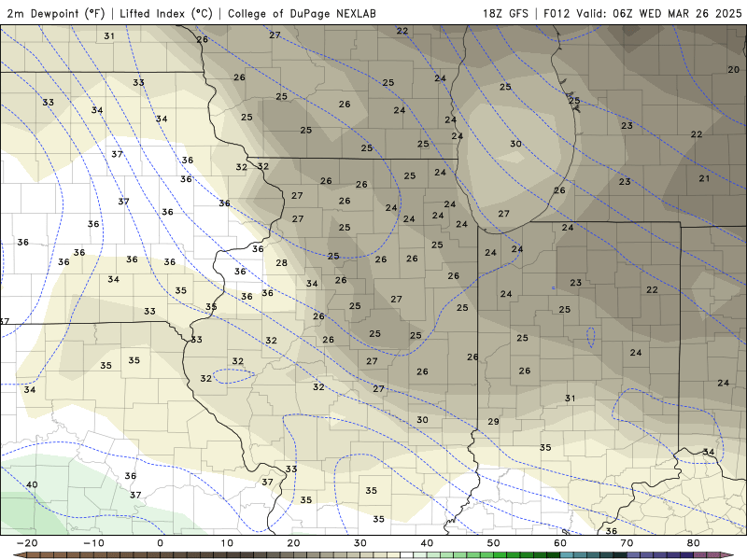Click the 0 label on the color scale
This screenshot has width=747, height=560.
click(160, 543)
